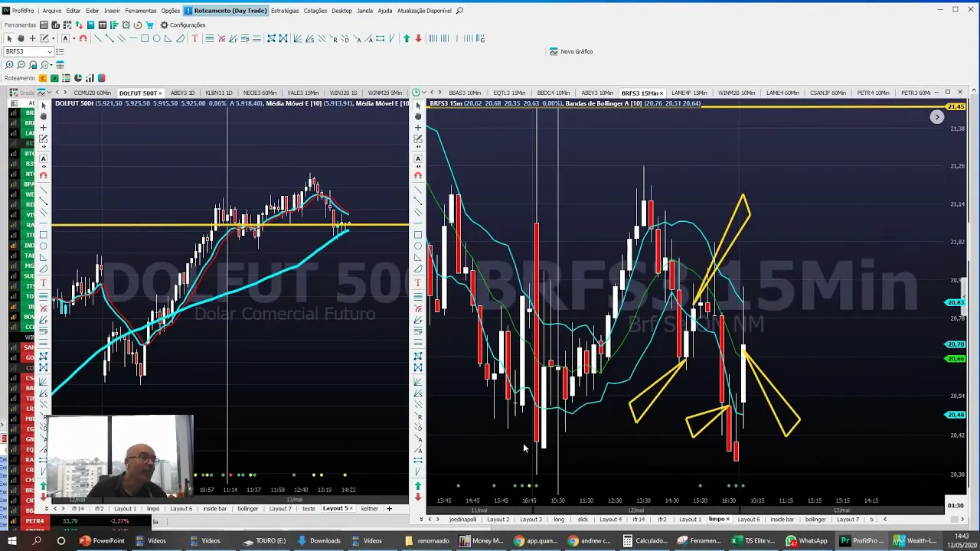
Task: Close the DOLFUT 500T tab
Action: (x=160, y=93)
